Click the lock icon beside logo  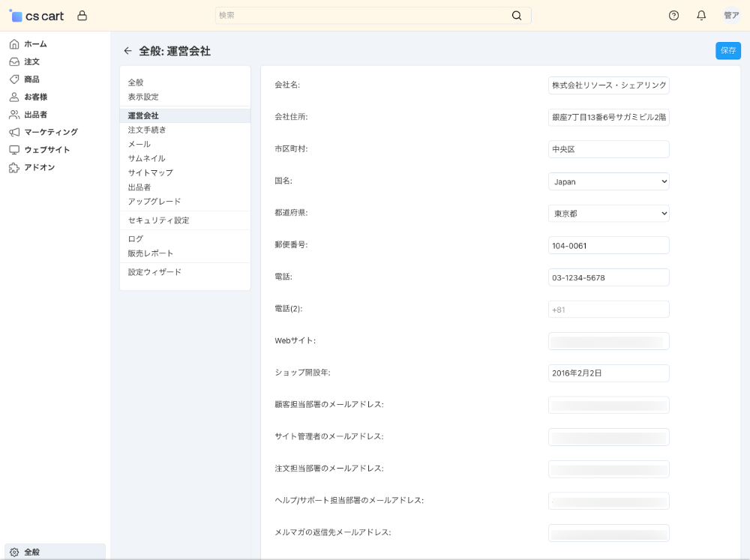82,16
